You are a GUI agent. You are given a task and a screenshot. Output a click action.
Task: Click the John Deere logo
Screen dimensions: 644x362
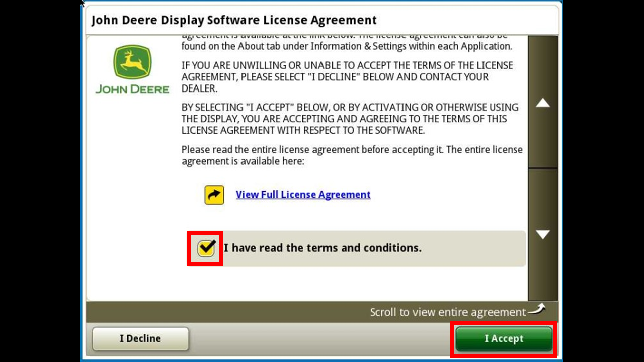132,69
